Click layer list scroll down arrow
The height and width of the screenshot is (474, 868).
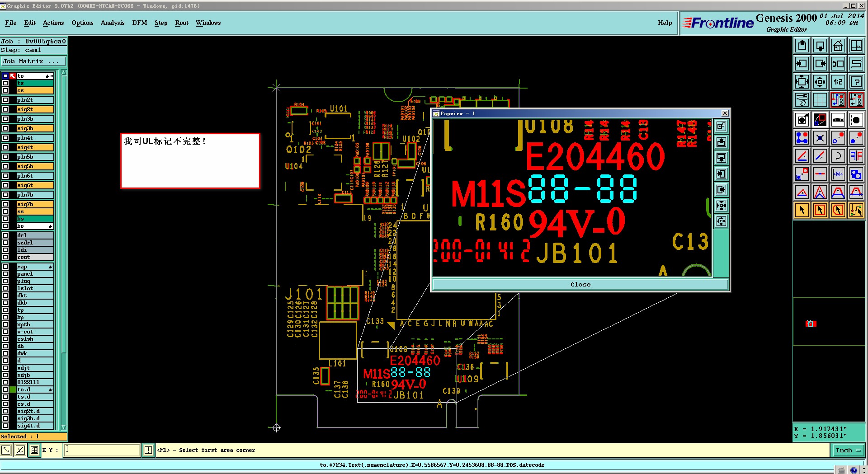[x=64, y=427]
